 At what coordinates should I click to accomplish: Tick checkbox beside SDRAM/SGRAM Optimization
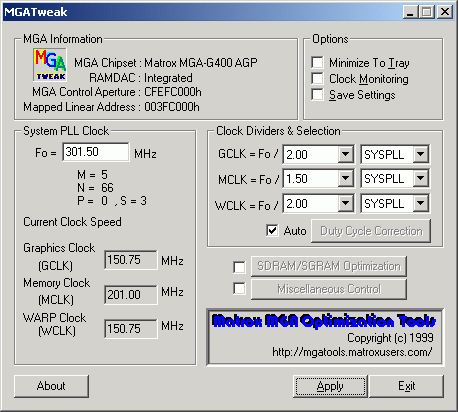(239, 267)
